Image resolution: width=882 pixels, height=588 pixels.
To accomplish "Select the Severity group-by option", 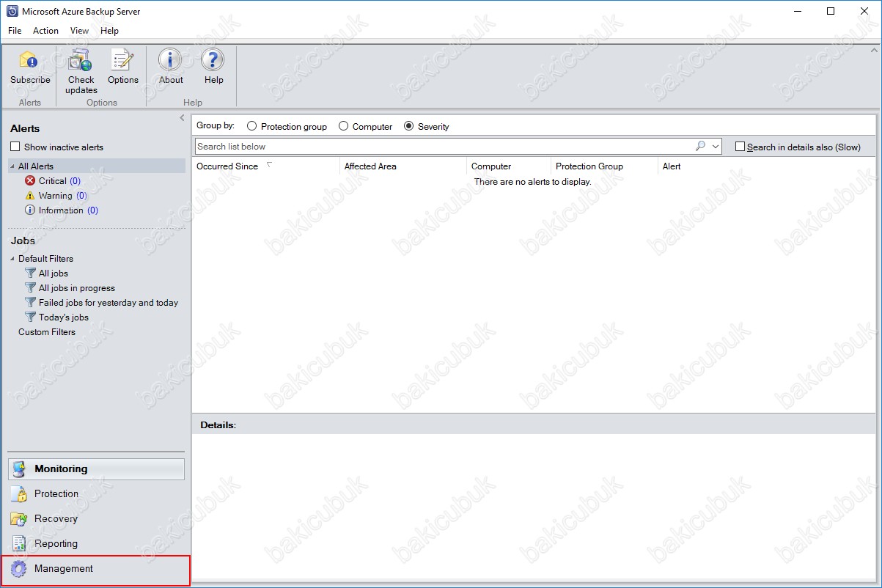I will click(x=409, y=126).
